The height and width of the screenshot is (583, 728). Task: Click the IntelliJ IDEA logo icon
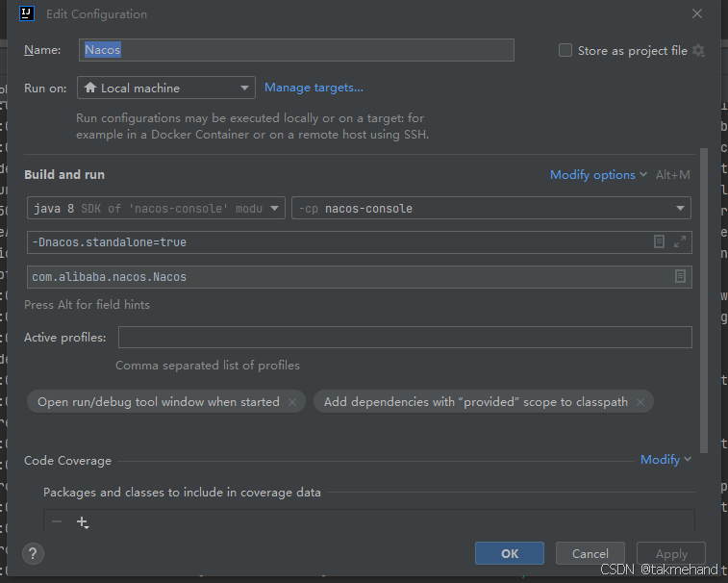click(27, 13)
